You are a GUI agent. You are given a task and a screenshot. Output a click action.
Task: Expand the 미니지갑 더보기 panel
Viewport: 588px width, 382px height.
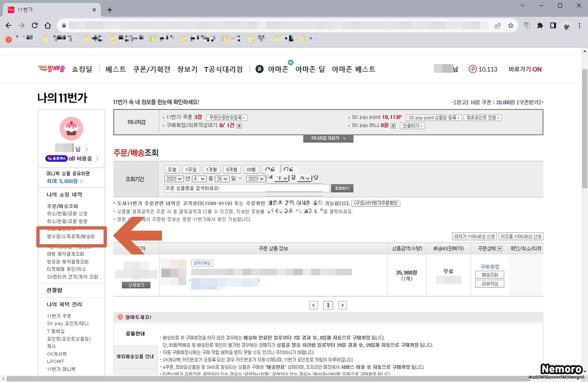pos(328,138)
